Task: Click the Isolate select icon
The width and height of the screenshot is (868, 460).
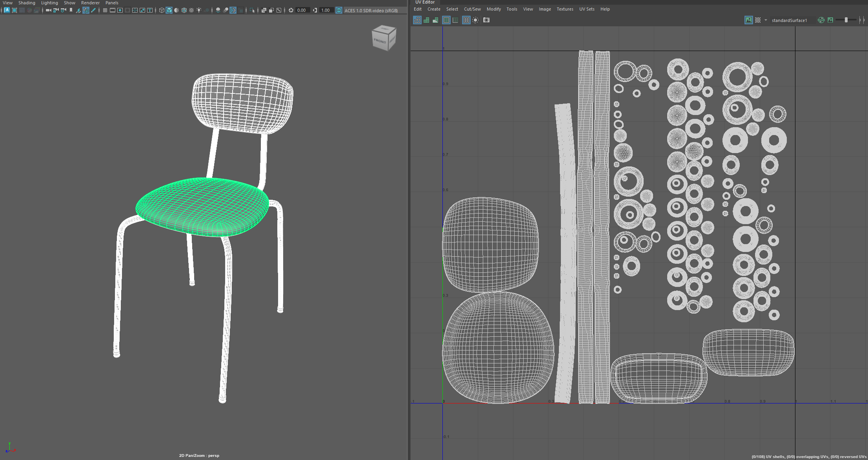Action: point(252,10)
